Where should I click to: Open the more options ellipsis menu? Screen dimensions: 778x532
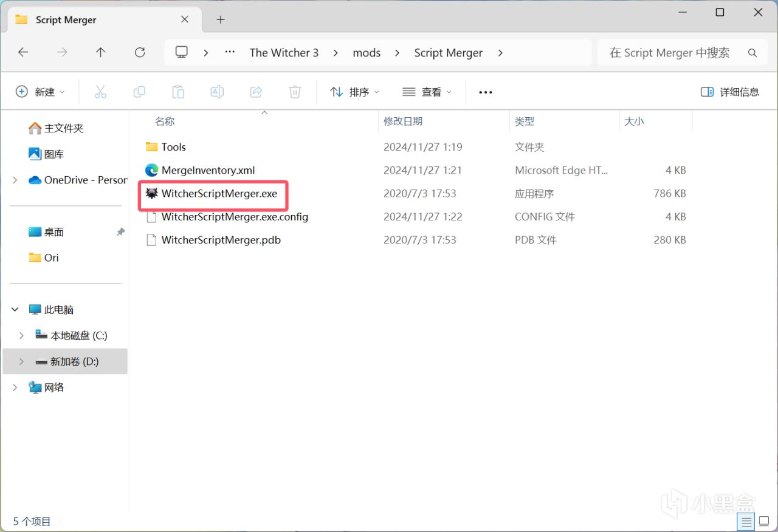click(x=485, y=92)
